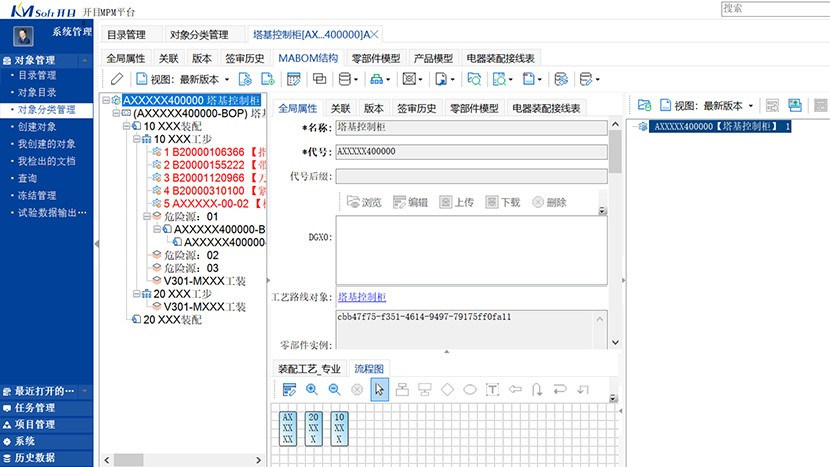Image resolution: width=830 pixels, height=467 pixels.
Task: Click the left arrow connector tool
Action: point(515,390)
